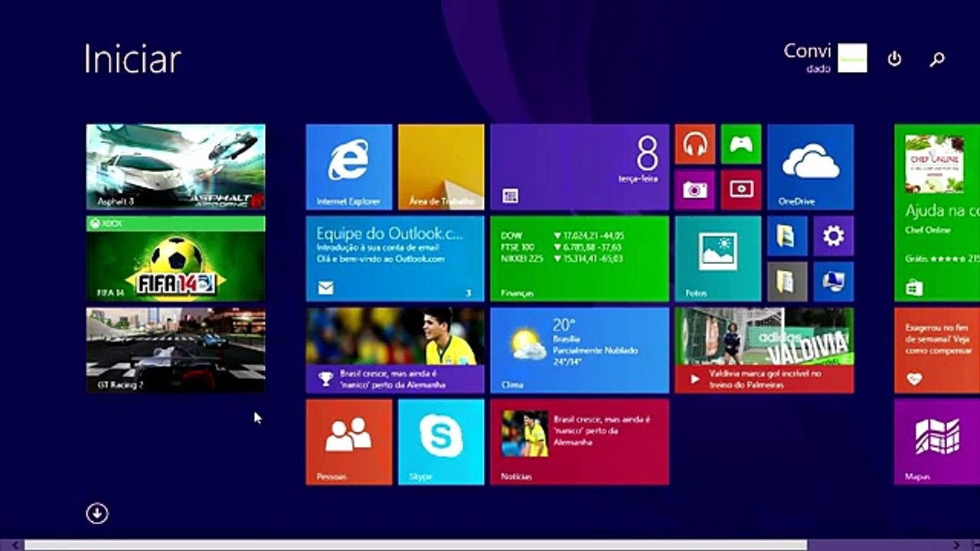The height and width of the screenshot is (551, 980).
Task: Open the health tile with heart icon
Action: (x=937, y=350)
